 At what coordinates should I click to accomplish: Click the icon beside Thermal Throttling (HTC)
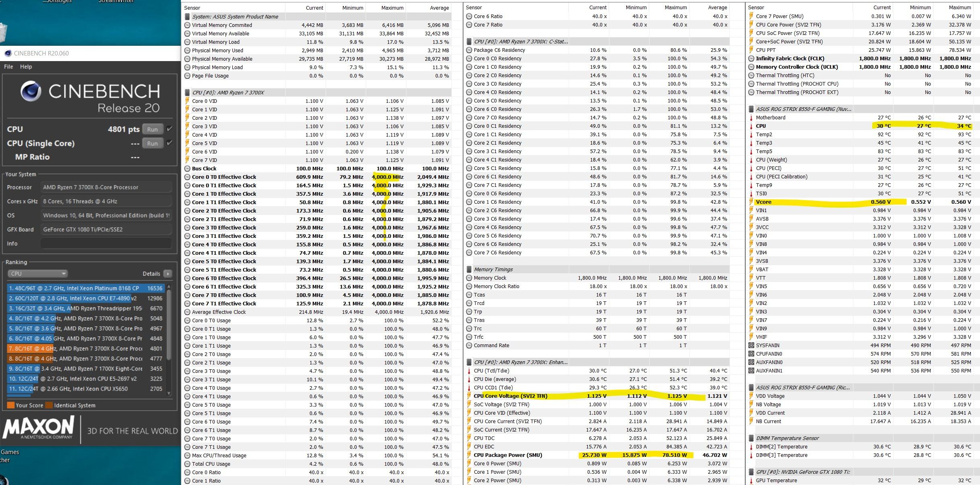(751, 75)
